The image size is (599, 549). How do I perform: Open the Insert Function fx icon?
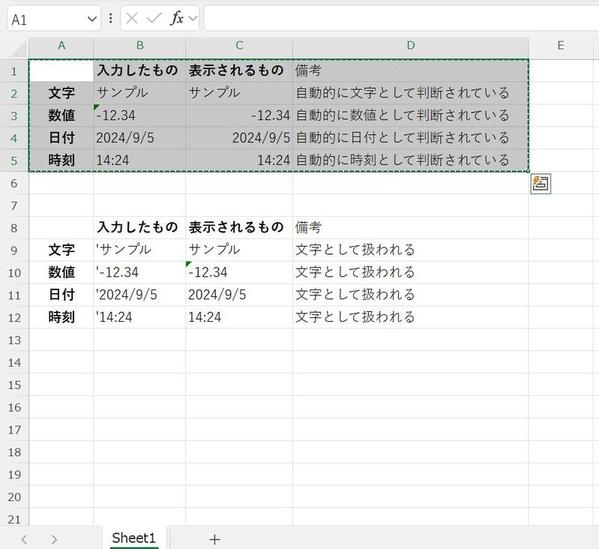pos(178,18)
